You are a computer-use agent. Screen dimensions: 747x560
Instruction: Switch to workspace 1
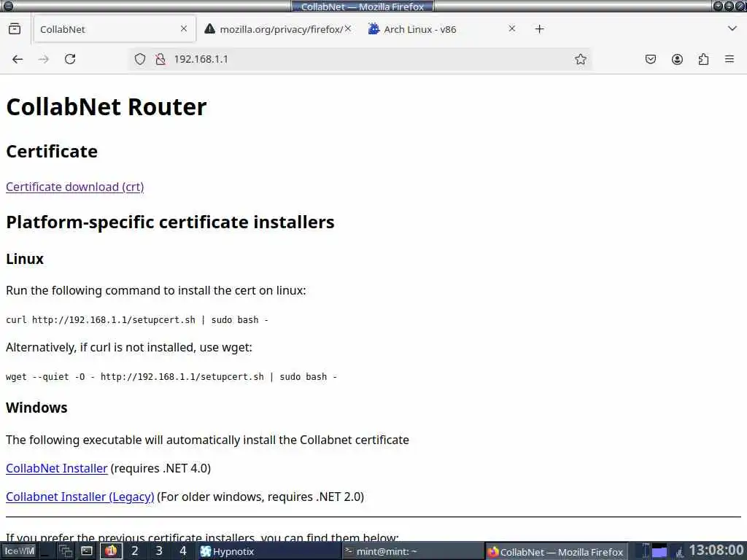111,551
